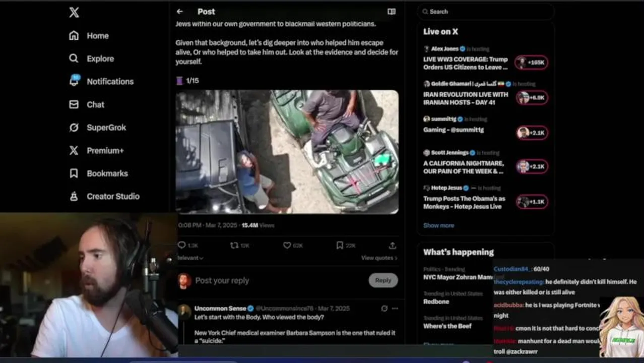
Task: Open the Notifications bell icon
Action: [x=74, y=81]
